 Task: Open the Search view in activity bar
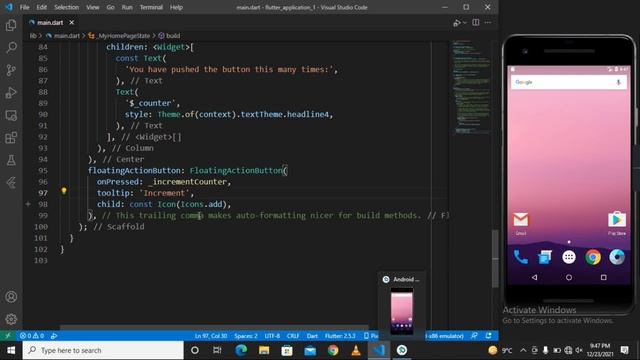tap(11, 47)
